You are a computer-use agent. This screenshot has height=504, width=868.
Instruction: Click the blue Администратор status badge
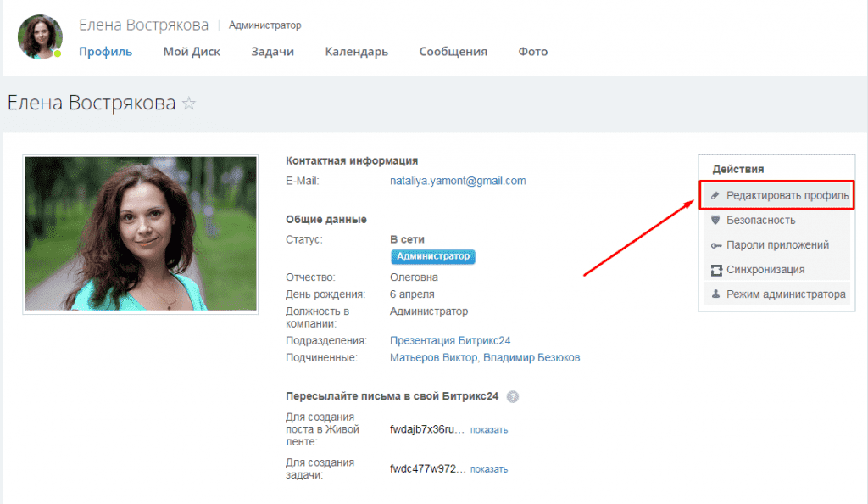click(x=432, y=256)
